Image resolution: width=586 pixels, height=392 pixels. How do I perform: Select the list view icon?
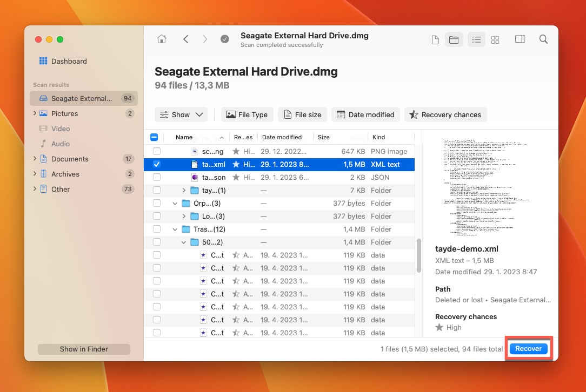(x=476, y=39)
